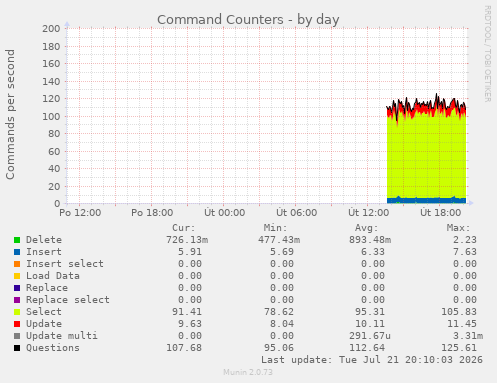The width and height of the screenshot is (497, 383).
Task: Click the blue Insert legend swatch
Action: pyautogui.click(x=17, y=252)
